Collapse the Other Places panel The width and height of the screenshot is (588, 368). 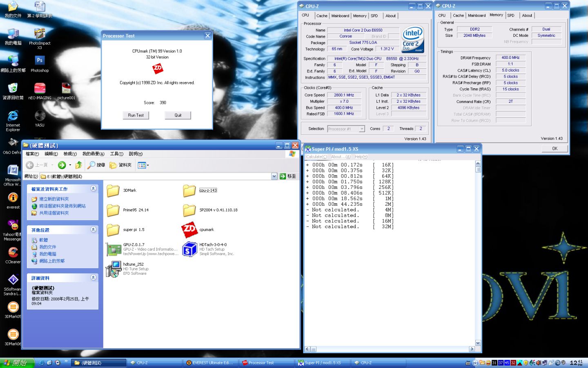click(x=93, y=229)
